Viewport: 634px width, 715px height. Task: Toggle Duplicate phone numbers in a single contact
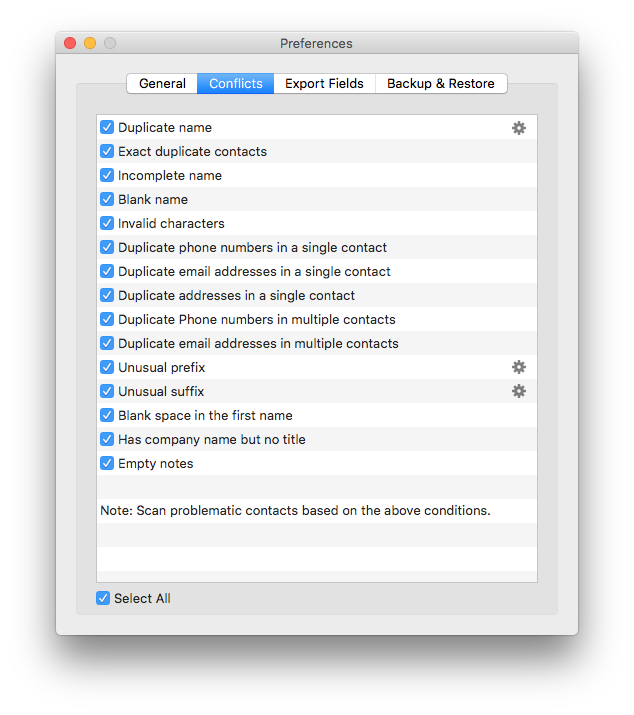[107, 247]
